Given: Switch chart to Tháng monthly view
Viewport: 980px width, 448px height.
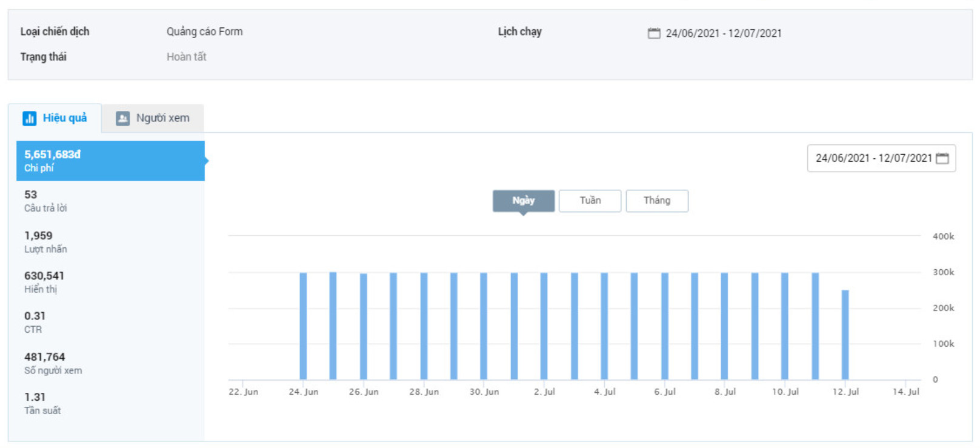Looking at the screenshot, I should tap(656, 201).
